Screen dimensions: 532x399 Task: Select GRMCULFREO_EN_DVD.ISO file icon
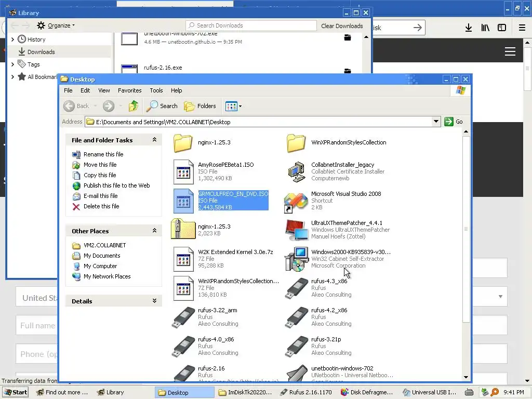pos(183,201)
